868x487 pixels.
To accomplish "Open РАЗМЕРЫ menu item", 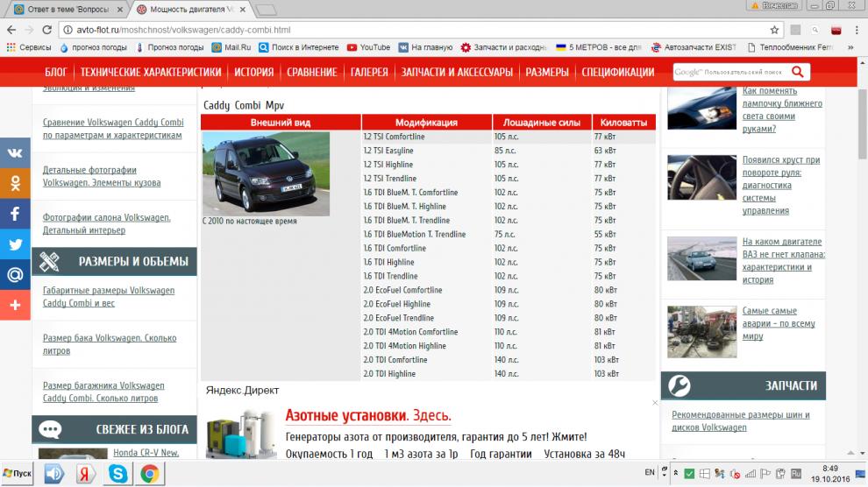I will [547, 73].
